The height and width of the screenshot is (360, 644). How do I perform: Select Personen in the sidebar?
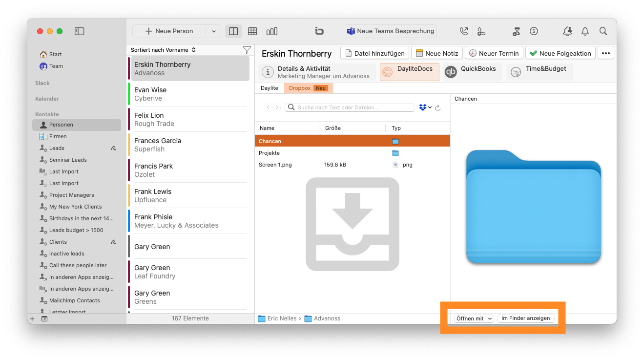pos(77,125)
